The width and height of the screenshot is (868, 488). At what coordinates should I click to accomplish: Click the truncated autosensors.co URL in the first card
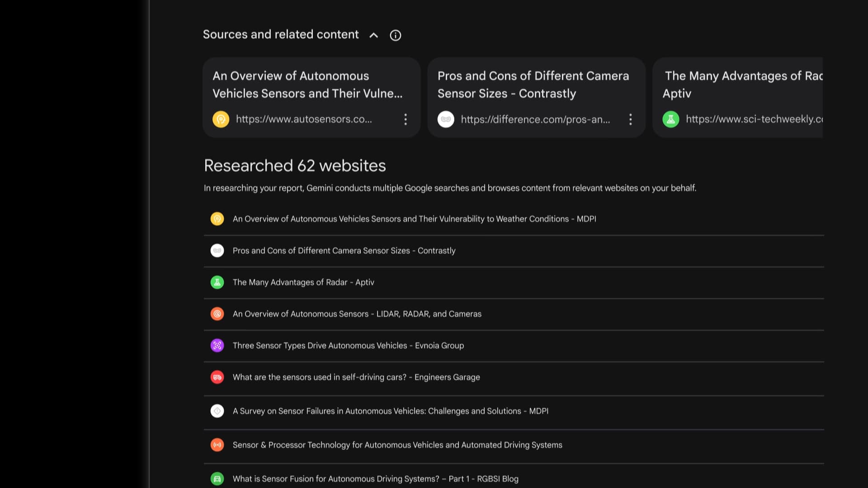(x=304, y=119)
